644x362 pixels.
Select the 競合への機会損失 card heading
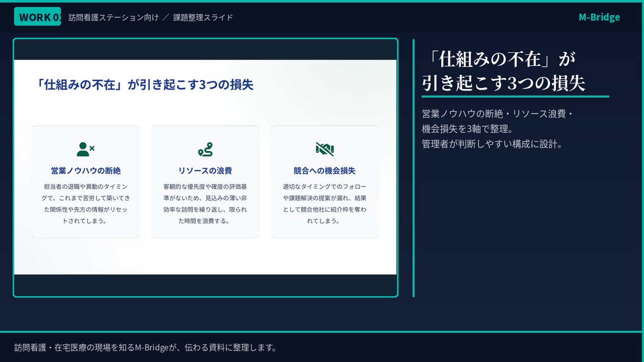(x=325, y=171)
